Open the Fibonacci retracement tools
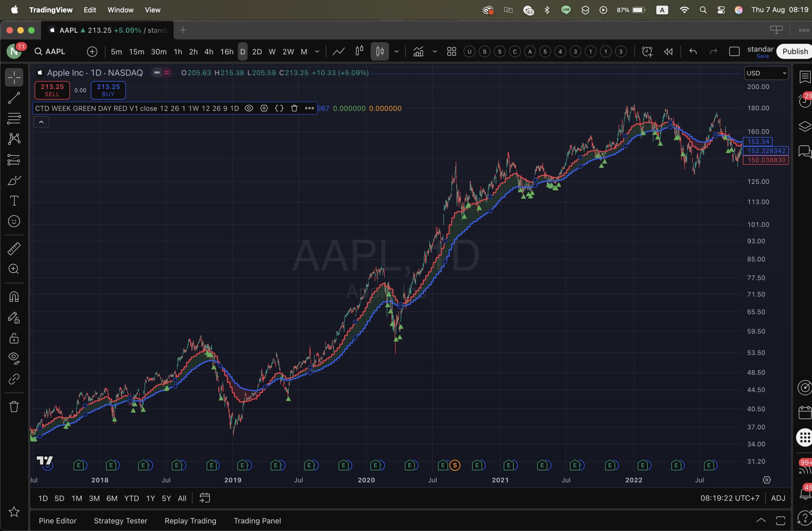This screenshot has width=812, height=531. point(14,118)
